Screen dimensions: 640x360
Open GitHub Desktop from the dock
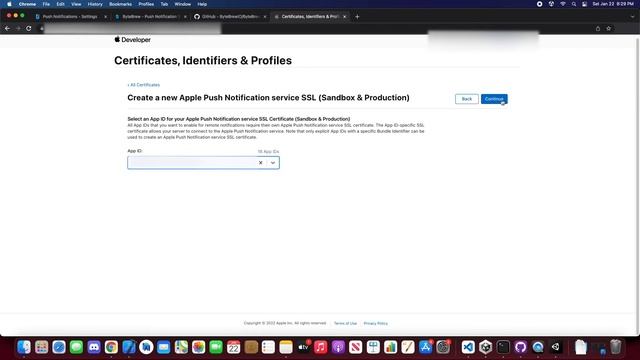point(520,347)
